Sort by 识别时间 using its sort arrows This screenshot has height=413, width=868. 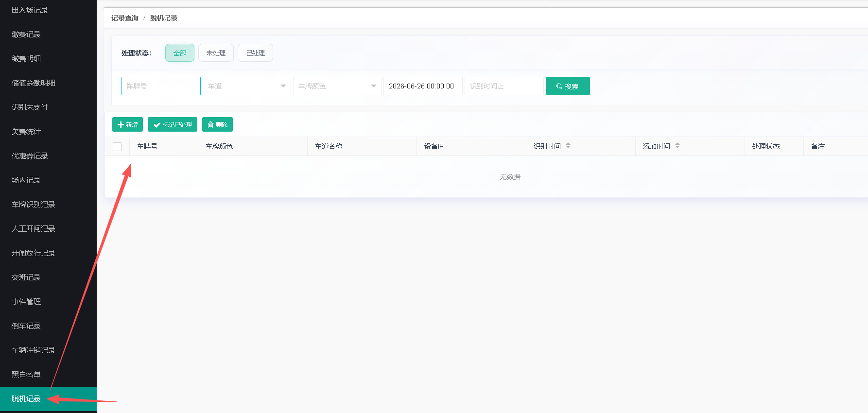pos(568,146)
